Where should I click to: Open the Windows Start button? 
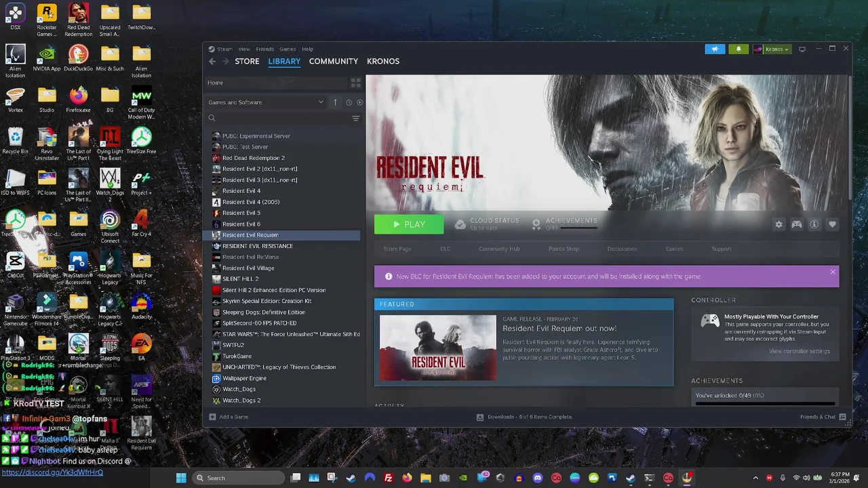tap(181, 478)
